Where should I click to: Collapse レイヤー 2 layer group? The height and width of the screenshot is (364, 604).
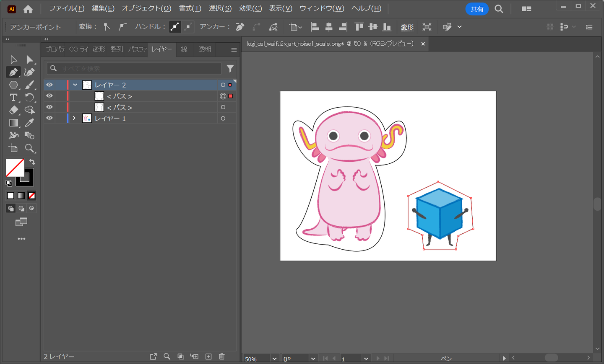[75, 85]
